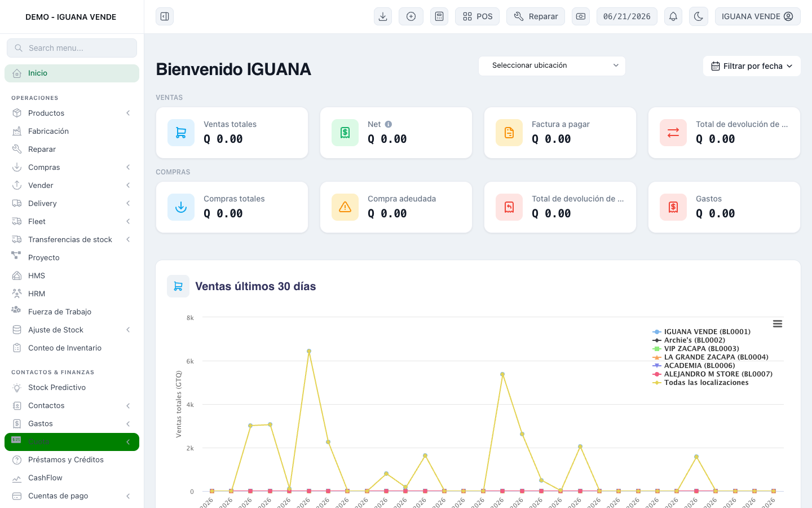Image resolution: width=812 pixels, height=508 pixels.
Task: Expand the Productos submenu chevron
Action: [128, 113]
